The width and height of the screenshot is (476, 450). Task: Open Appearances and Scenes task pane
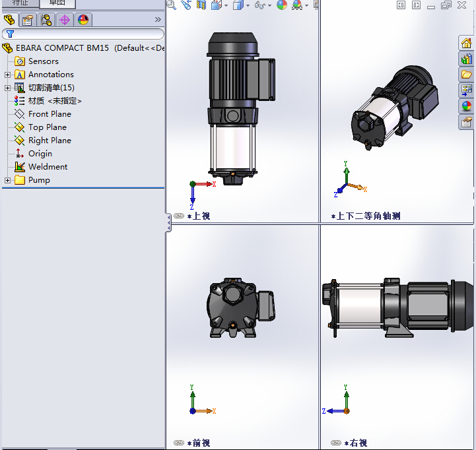tap(466, 106)
